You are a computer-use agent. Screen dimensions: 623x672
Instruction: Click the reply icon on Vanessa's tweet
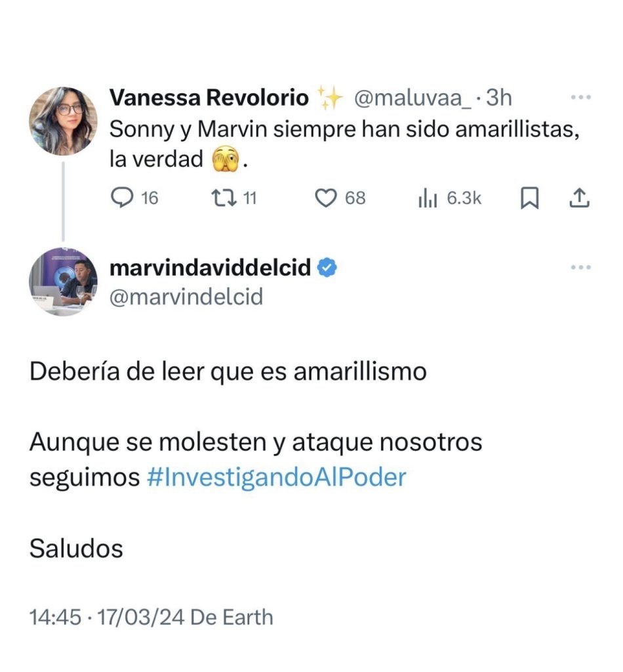[x=122, y=198]
